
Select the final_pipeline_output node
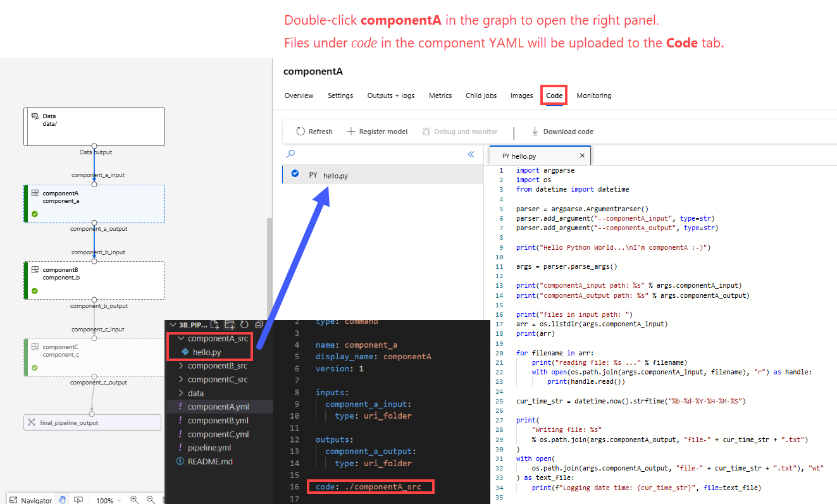tap(92, 422)
